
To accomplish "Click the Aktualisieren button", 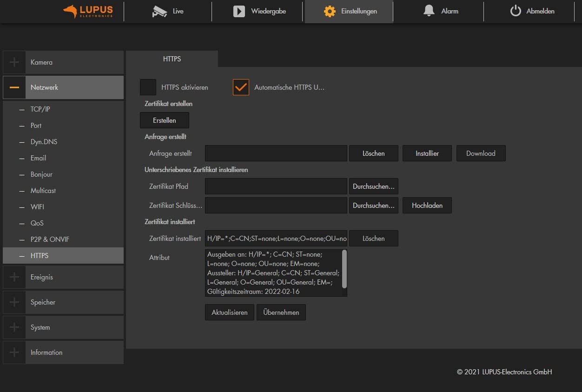I will [230, 312].
